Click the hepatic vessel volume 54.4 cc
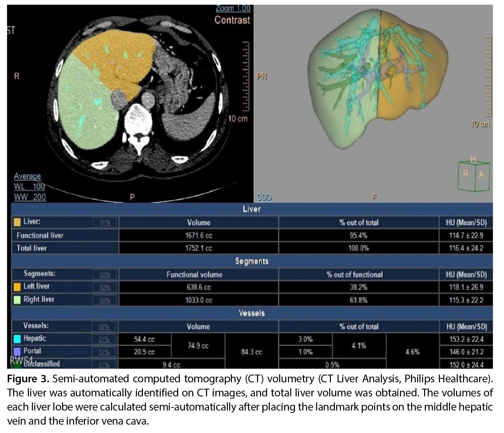This screenshot has width=504, height=433. tap(144, 339)
